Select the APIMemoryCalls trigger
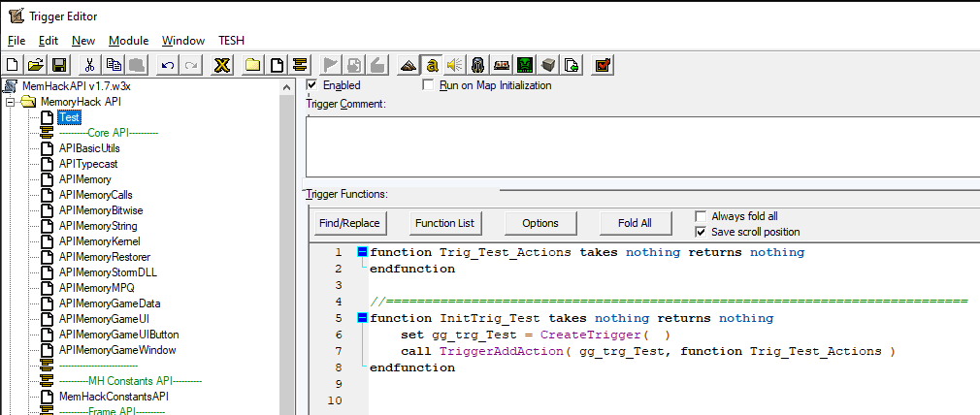 click(96, 195)
